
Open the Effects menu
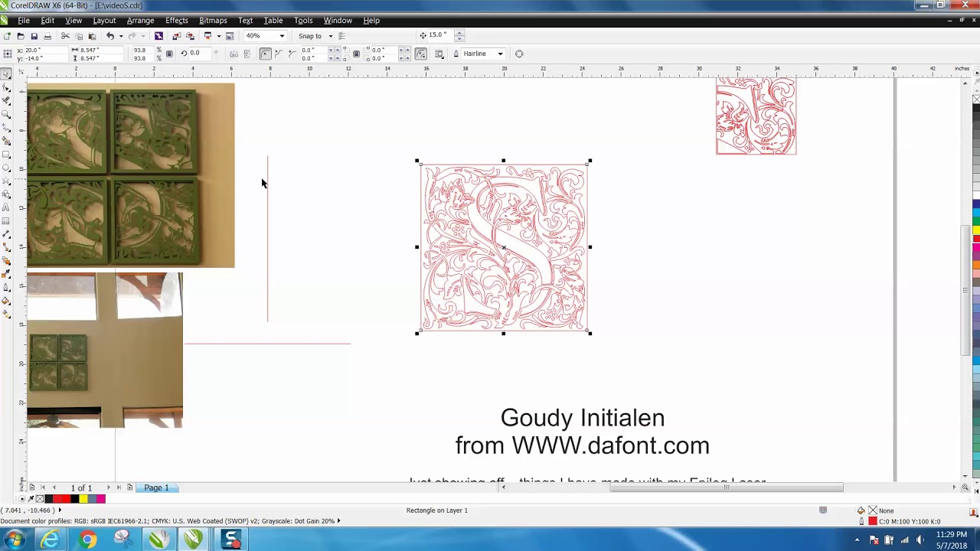tap(177, 21)
